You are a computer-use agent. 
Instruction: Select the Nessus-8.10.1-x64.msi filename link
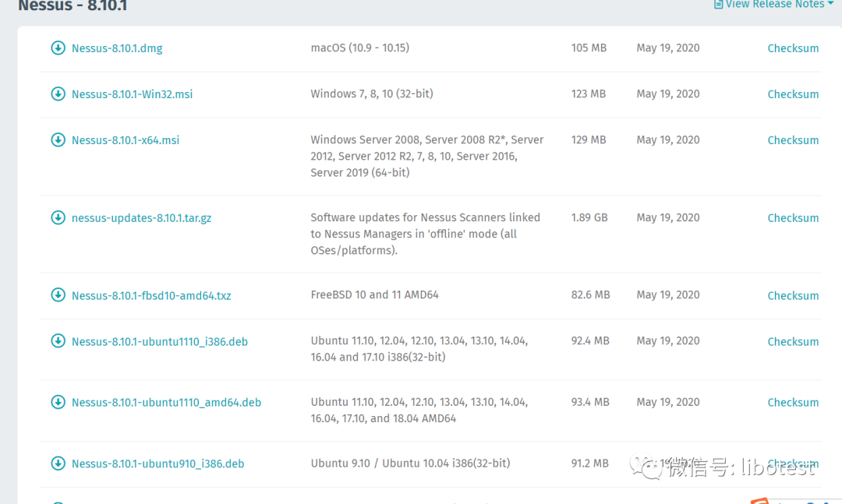(x=126, y=140)
